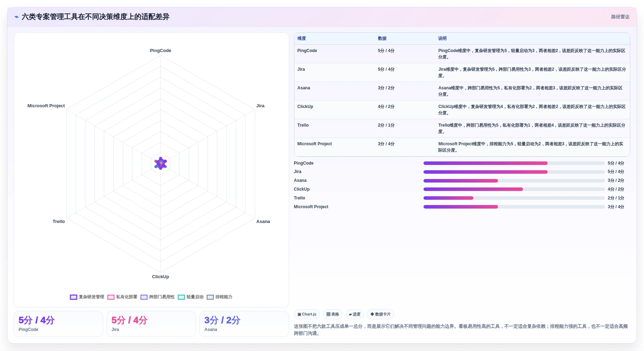Select the Asana table row name

[x=304, y=88]
